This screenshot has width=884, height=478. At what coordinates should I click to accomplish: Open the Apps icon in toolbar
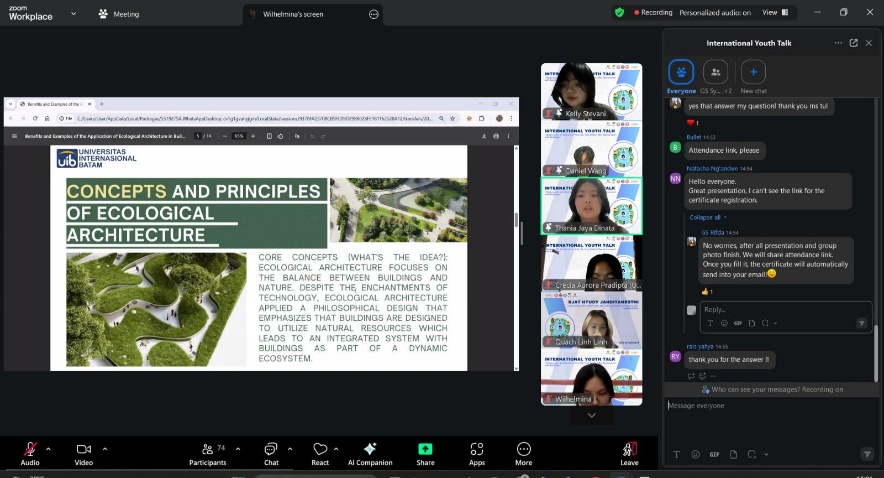coord(477,449)
